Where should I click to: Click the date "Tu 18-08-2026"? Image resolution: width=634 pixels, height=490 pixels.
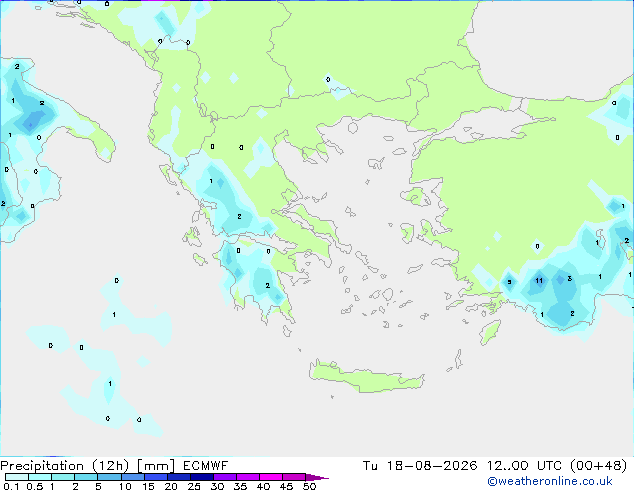420,466
